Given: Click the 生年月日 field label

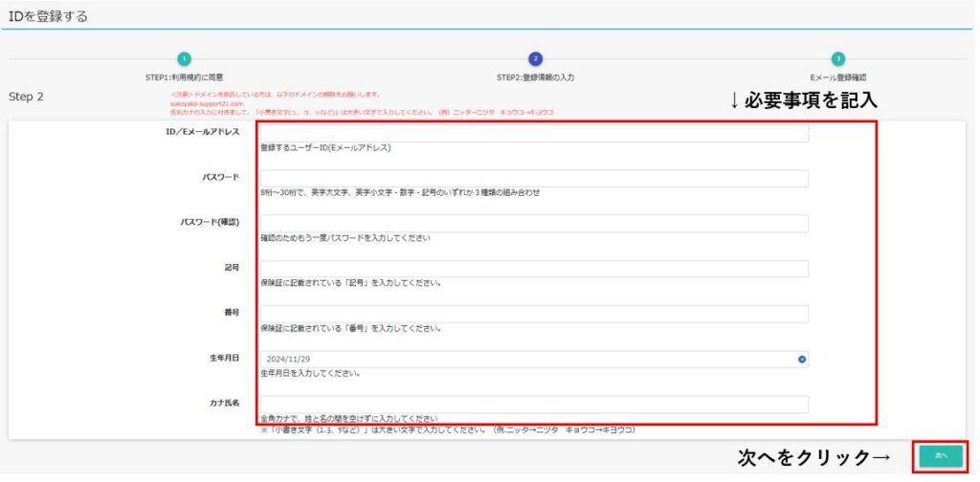Looking at the screenshot, I should (224, 358).
